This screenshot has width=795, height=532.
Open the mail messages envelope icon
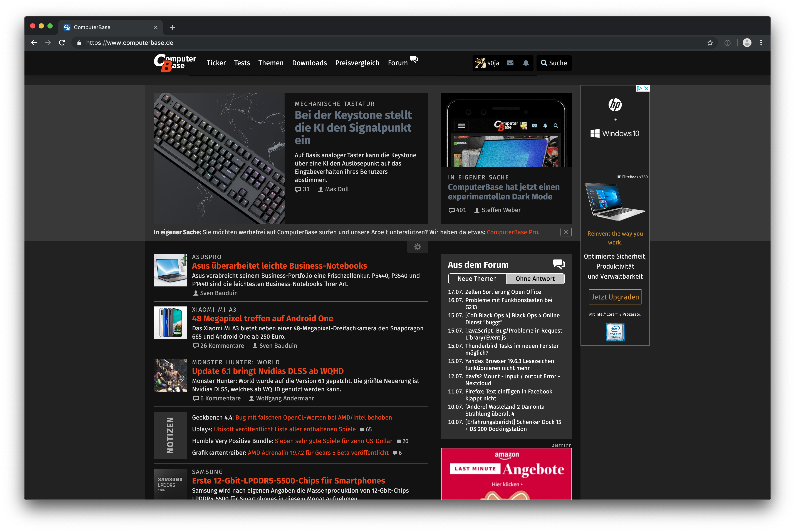point(510,63)
